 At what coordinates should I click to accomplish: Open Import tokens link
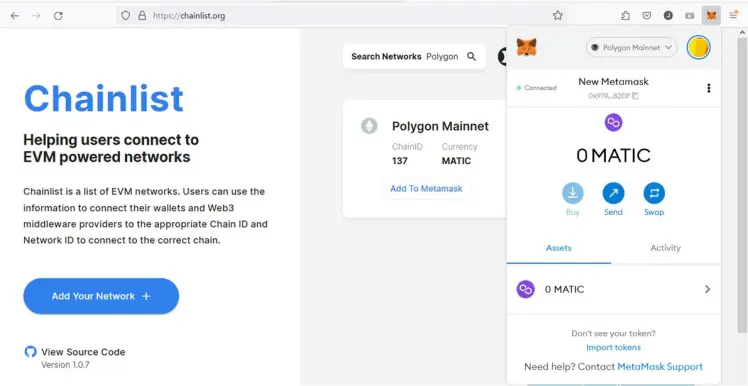[613, 347]
